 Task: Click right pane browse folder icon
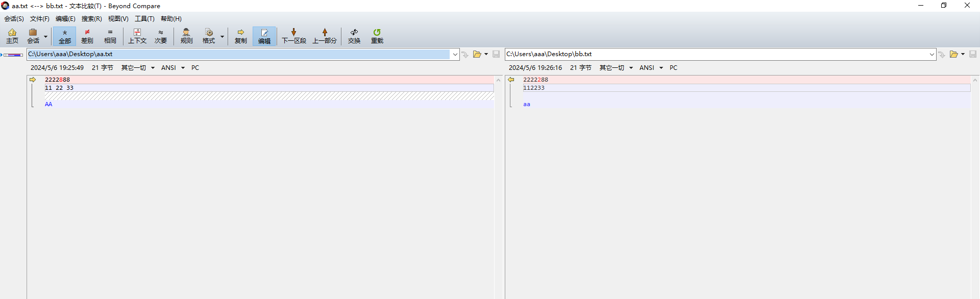click(x=953, y=54)
